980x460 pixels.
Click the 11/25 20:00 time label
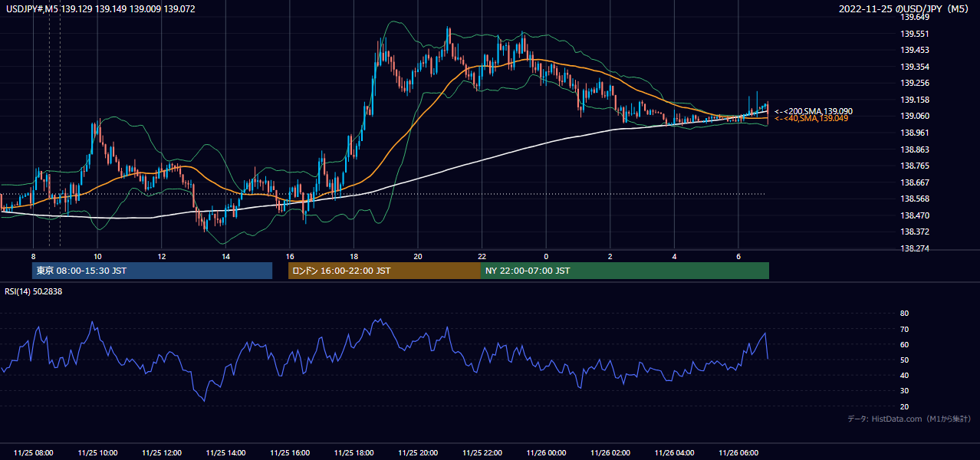pyautogui.click(x=417, y=452)
